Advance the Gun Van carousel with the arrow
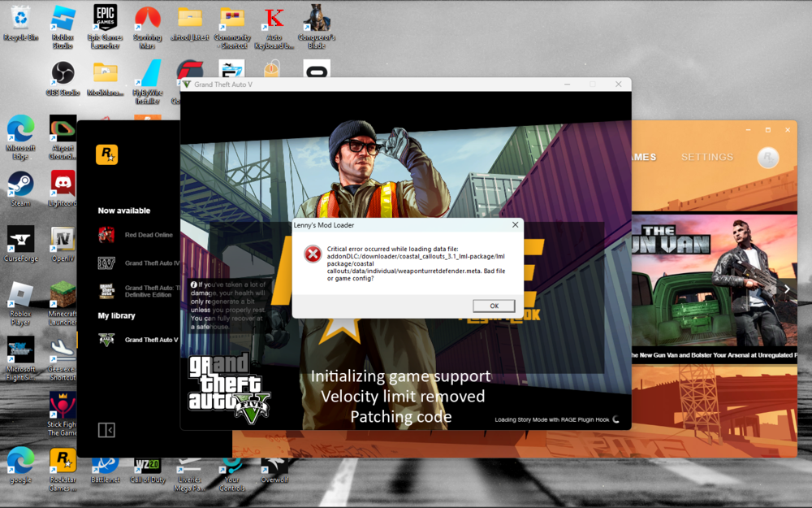The image size is (812, 508). tap(786, 288)
